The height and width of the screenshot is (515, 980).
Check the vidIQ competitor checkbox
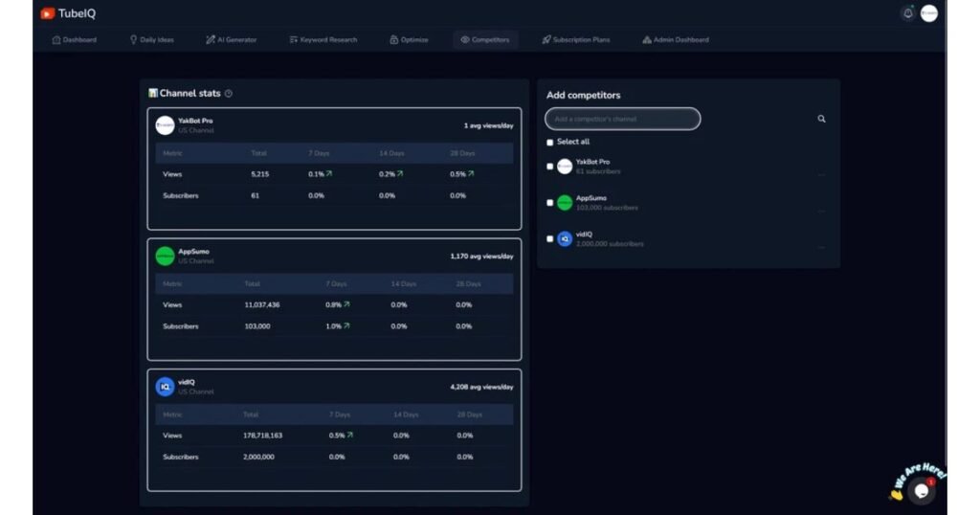pyautogui.click(x=550, y=239)
